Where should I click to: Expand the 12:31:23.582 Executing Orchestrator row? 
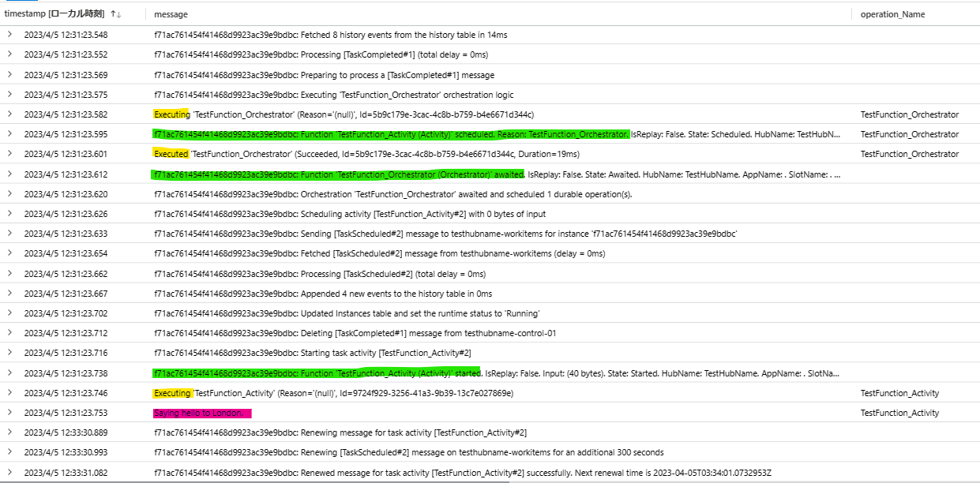(x=9, y=114)
